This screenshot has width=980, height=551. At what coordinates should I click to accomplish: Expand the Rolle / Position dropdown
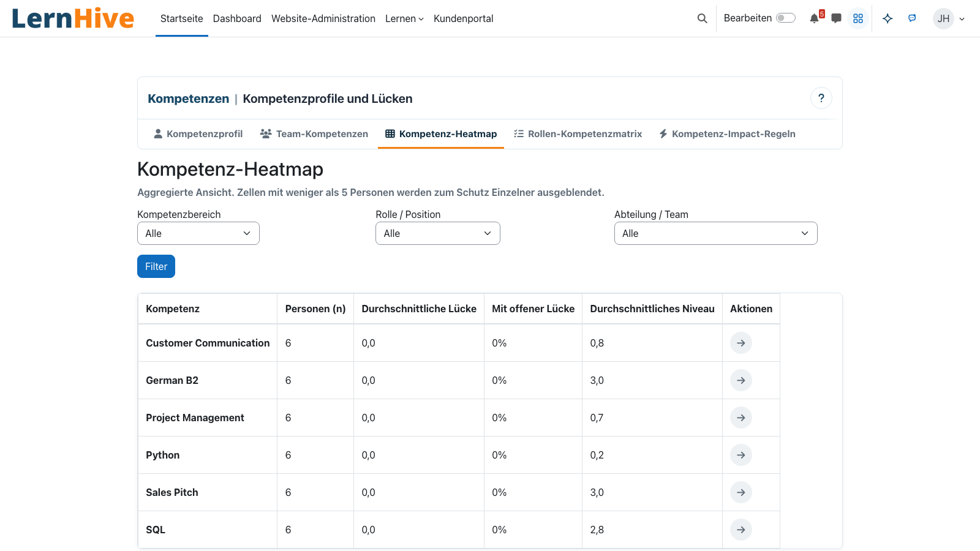438,233
